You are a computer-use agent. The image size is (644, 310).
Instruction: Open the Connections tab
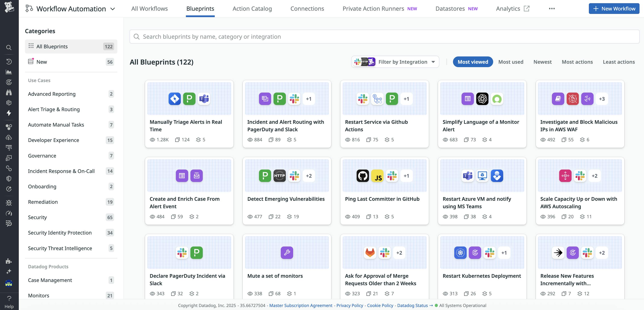click(307, 8)
